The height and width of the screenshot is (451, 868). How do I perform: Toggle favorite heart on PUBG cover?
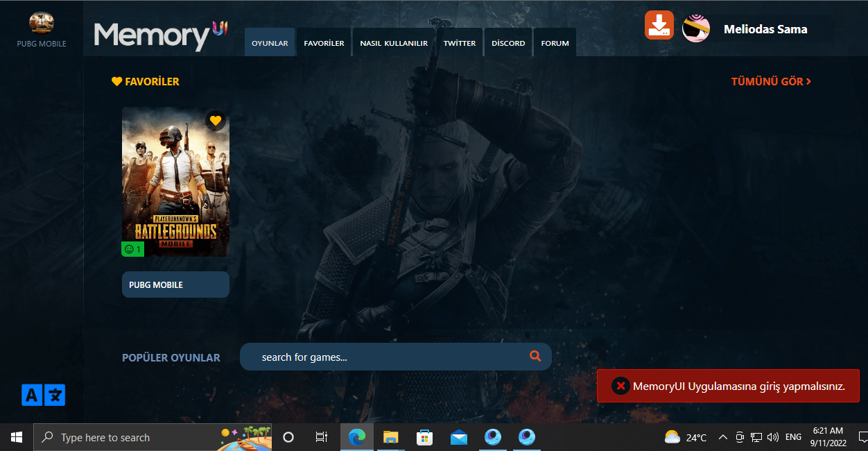(216, 120)
